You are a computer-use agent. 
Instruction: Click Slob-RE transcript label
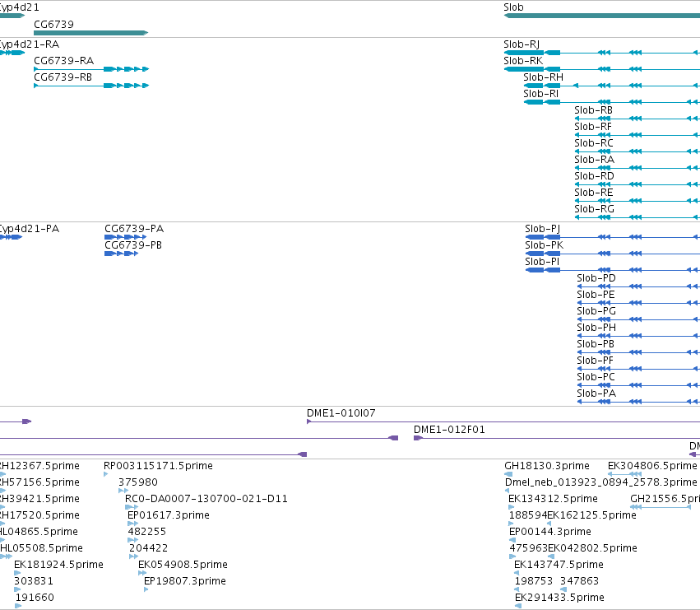(594, 193)
